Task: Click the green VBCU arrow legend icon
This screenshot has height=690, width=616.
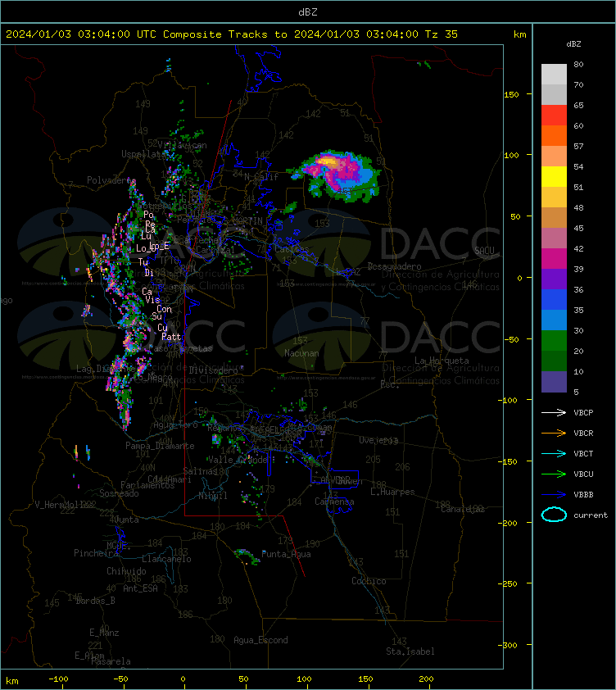Action: pos(554,474)
